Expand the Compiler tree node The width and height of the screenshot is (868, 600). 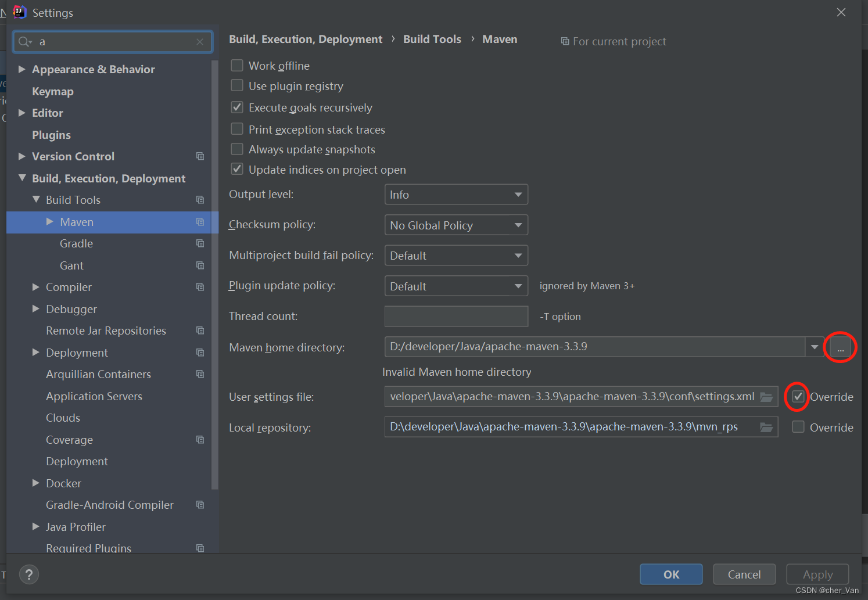tap(36, 287)
